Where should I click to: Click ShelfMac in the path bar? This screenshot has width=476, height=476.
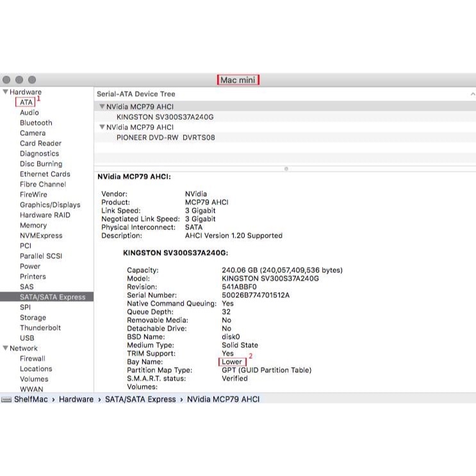point(31,400)
